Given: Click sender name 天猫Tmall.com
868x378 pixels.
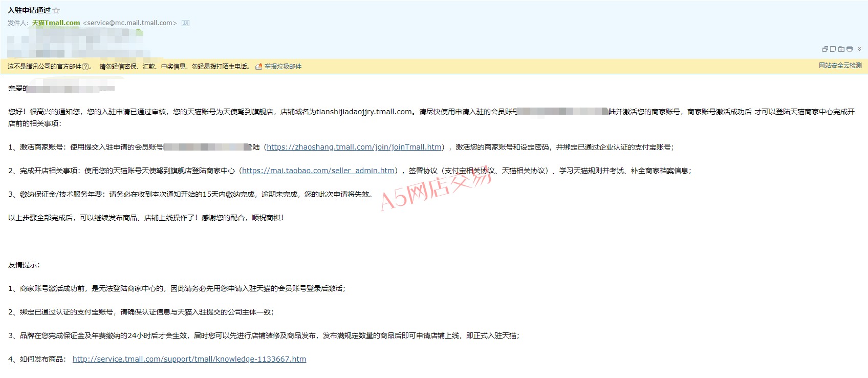Looking at the screenshot, I should pyautogui.click(x=56, y=23).
